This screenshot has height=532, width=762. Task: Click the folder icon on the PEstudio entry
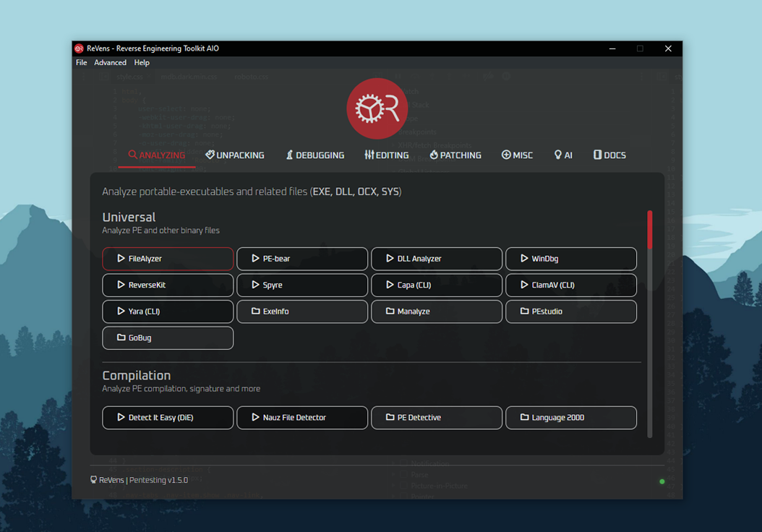524,312
